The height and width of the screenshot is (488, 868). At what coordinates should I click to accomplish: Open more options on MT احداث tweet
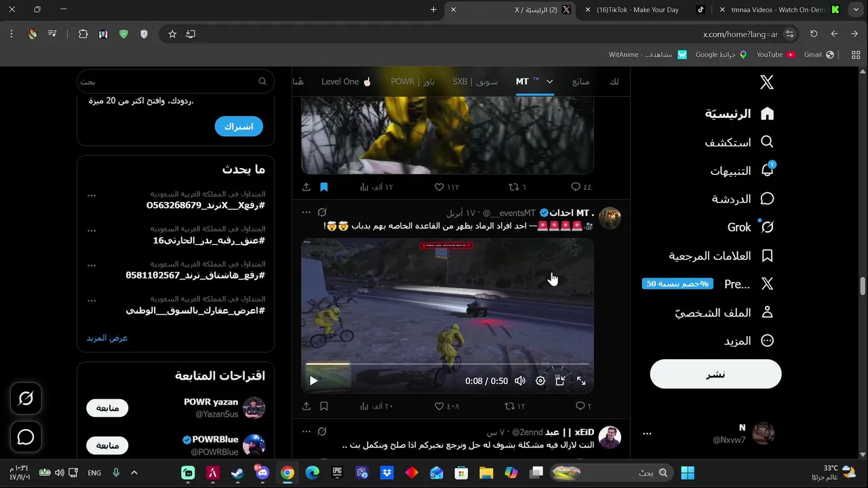tap(307, 212)
